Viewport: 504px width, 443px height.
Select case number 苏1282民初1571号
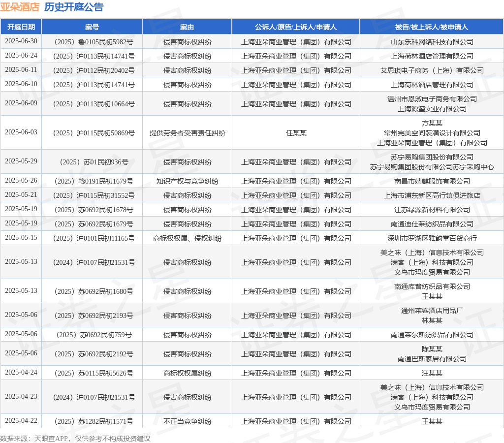[x=94, y=421]
